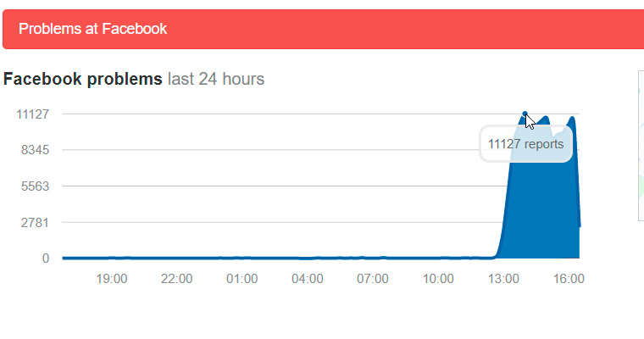Open the map thumbnail at right edge
The image size is (644, 339).
[x=640, y=146]
